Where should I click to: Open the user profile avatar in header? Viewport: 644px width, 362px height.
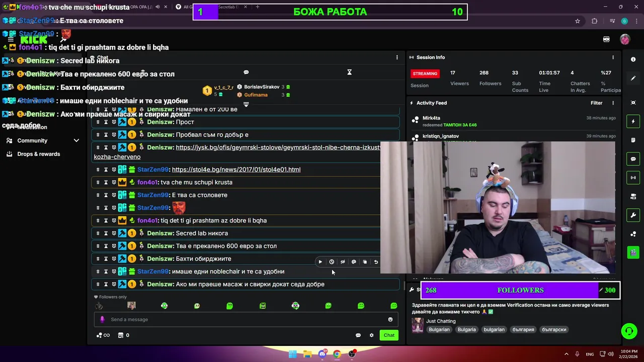pyautogui.click(x=625, y=39)
